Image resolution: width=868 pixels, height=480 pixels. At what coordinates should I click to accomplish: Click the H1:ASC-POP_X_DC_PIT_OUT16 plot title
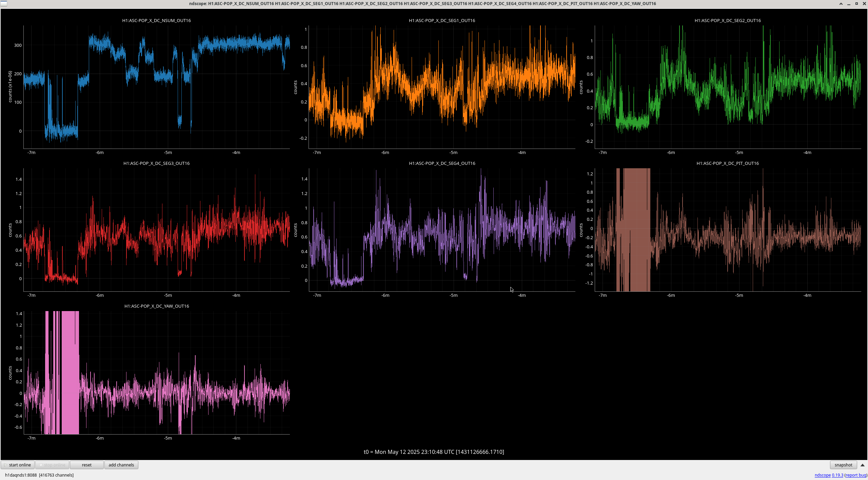click(728, 163)
